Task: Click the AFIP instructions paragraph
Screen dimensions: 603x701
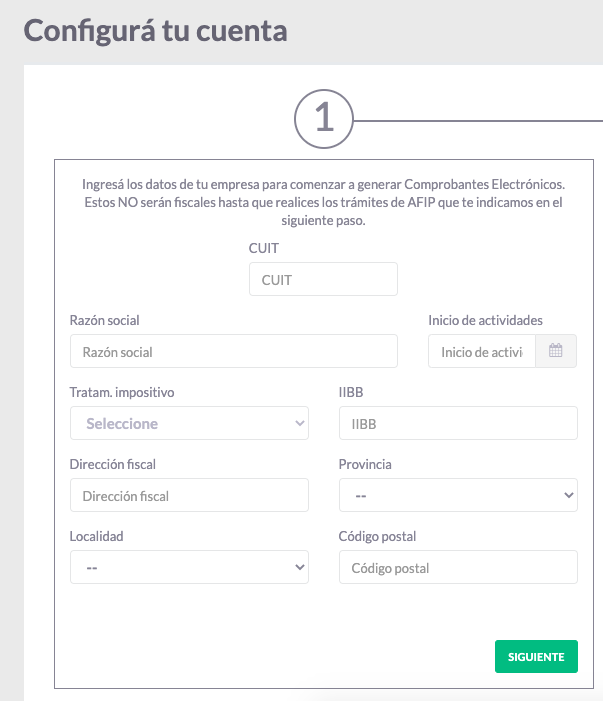Action: point(323,202)
